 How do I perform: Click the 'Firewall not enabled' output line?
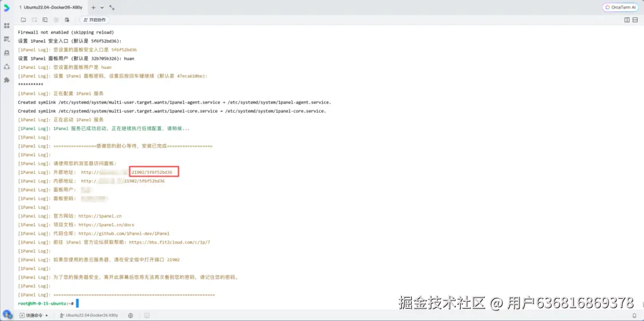[x=66, y=32]
